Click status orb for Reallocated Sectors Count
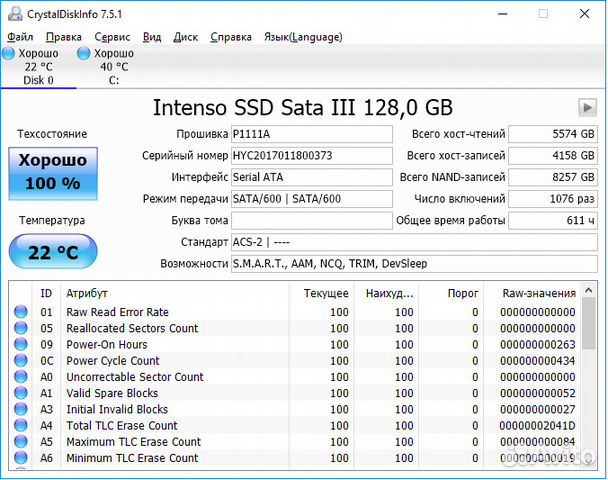This screenshot has width=608, height=480. click(x=20, y=328)
